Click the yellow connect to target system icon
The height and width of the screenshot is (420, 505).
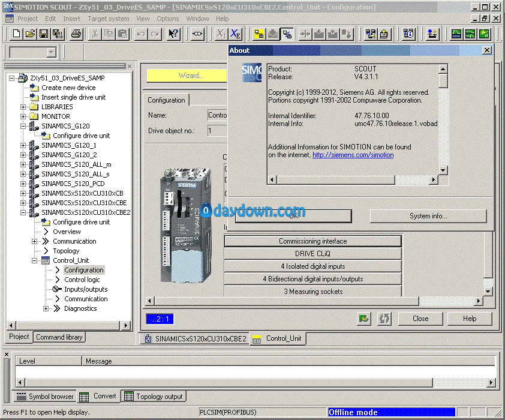(259, 34)
